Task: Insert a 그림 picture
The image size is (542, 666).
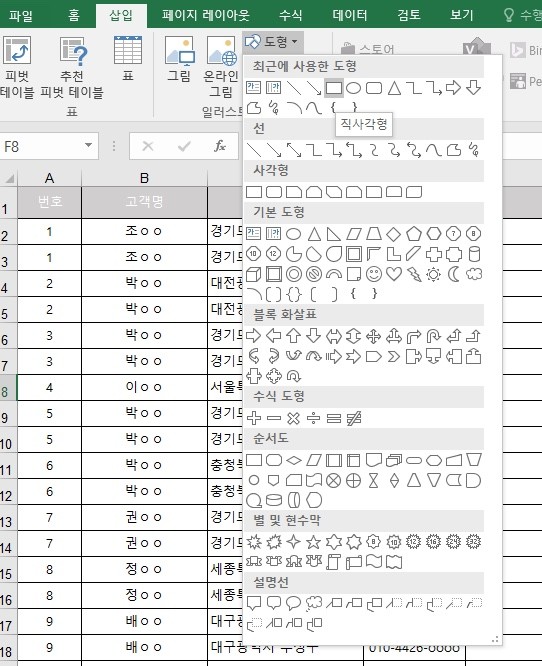Action: tap(179, 59)
